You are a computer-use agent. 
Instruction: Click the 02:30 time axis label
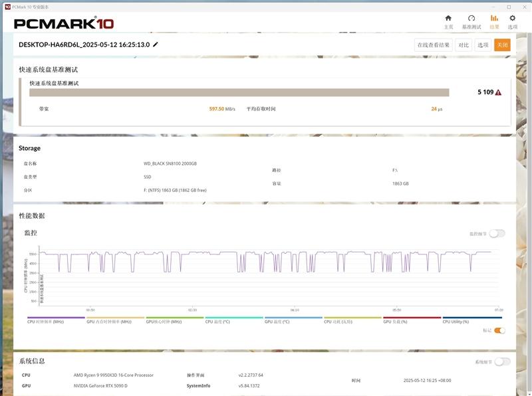click(x=192, y=310)
